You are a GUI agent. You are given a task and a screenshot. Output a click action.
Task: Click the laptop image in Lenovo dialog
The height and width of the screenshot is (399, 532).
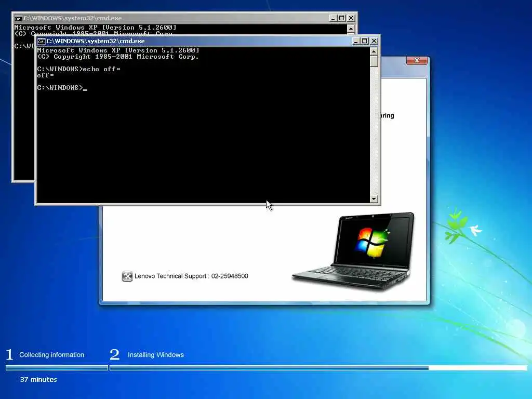tap(353, 251)
